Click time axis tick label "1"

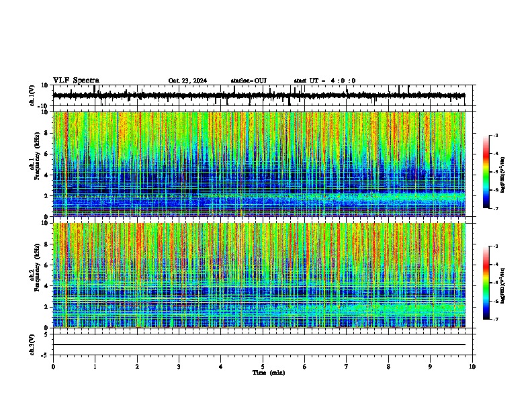(x=95, y=367)
